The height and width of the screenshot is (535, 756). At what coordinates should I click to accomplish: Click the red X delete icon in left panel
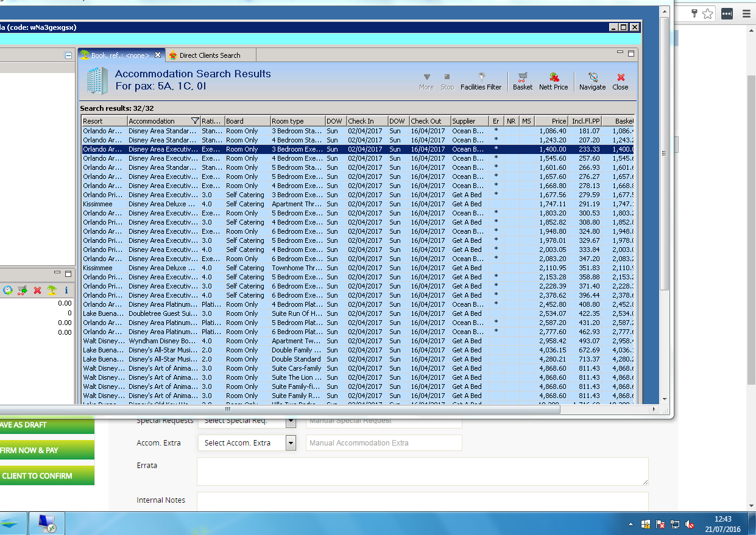point(37,290)
